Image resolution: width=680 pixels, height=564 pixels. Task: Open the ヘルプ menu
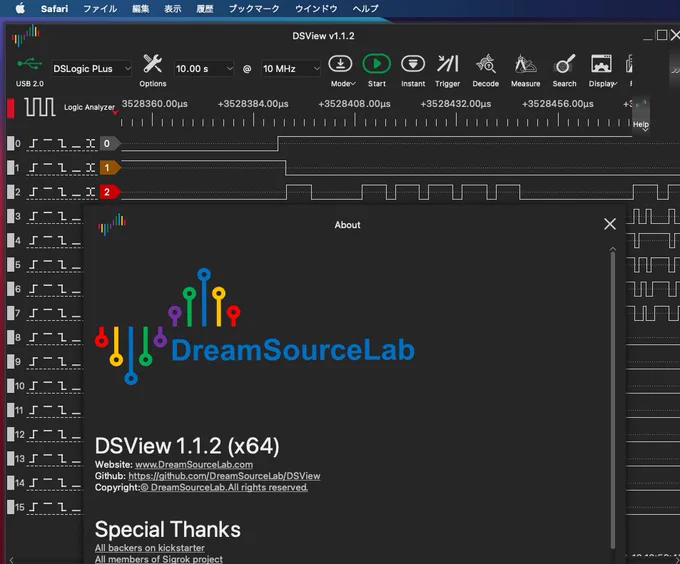[x=365, y=8]
